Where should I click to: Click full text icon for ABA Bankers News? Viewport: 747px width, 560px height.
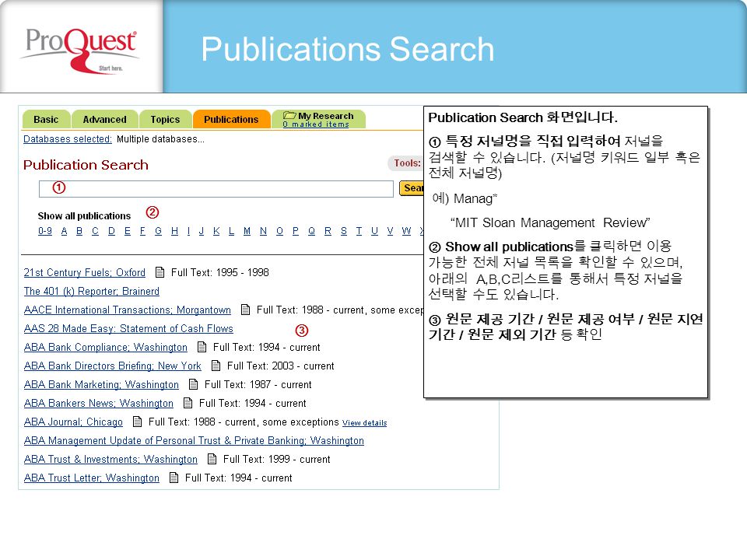click(x=188, y=403)
